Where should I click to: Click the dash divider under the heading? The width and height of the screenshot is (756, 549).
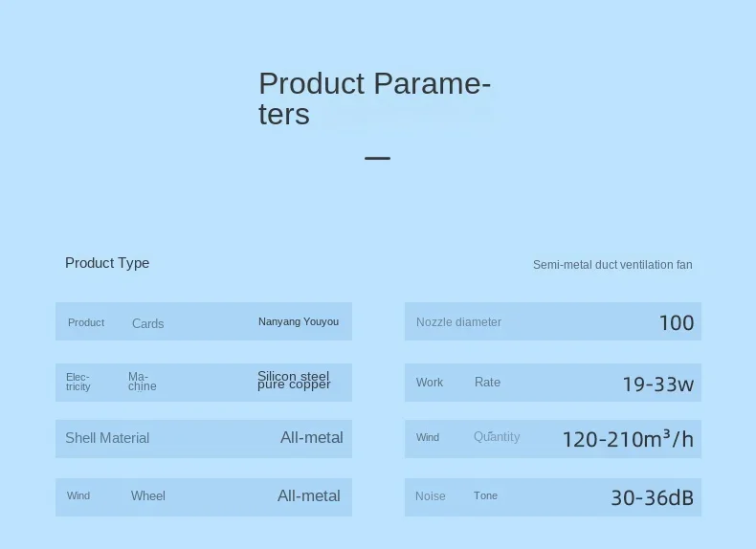378,158
